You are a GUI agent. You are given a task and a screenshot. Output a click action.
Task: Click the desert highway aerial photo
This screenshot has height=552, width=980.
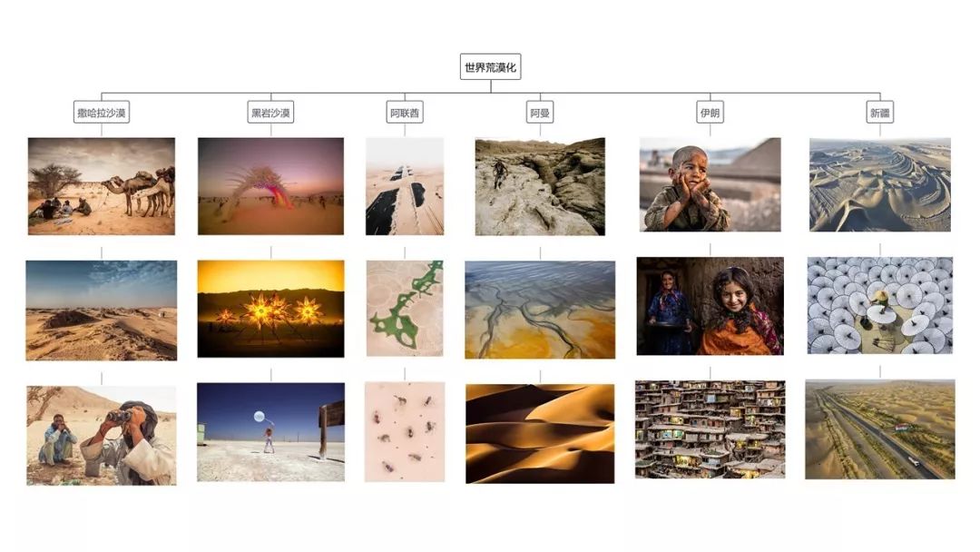(880, 429)
